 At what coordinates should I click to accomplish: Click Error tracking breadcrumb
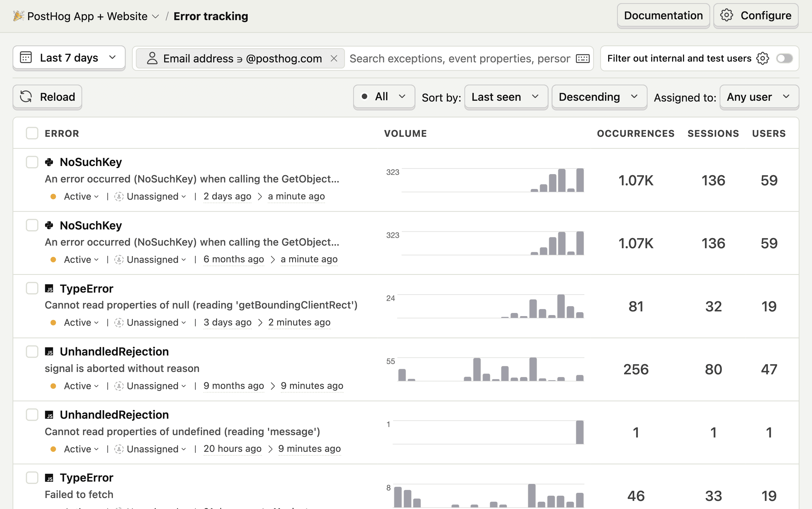pos(211,16)
